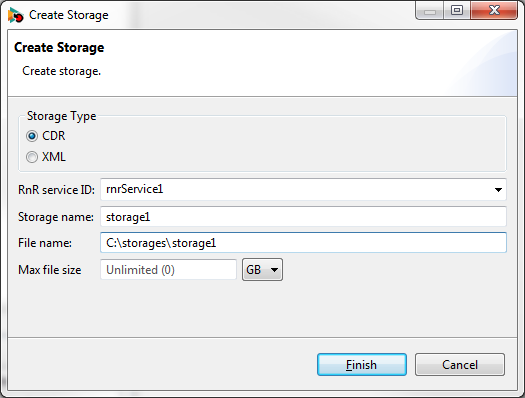This screenshot has width=525, height=398.
Task: Click the File name input field
Action: pyautogui.click(x=303, y=243)
